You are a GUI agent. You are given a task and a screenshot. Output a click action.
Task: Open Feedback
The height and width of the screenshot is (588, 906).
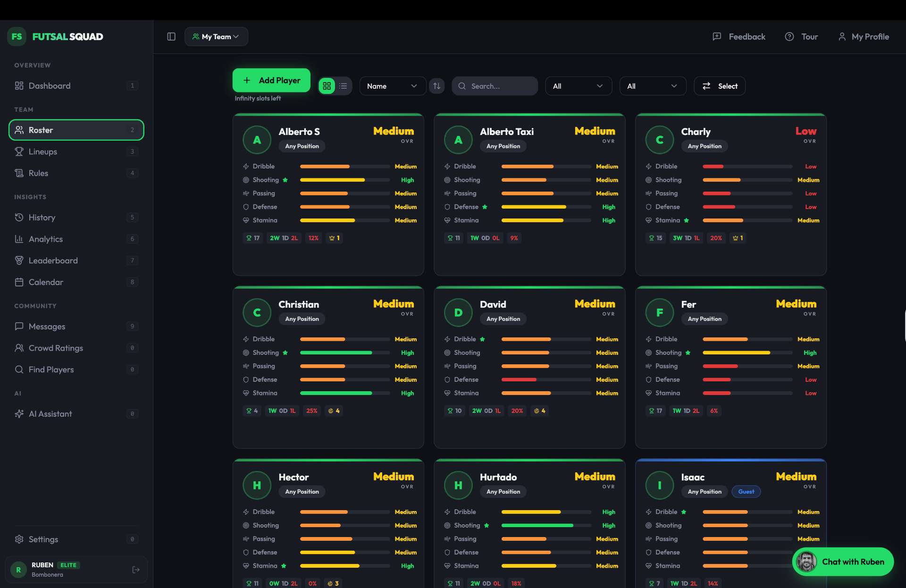pos(739,36)
